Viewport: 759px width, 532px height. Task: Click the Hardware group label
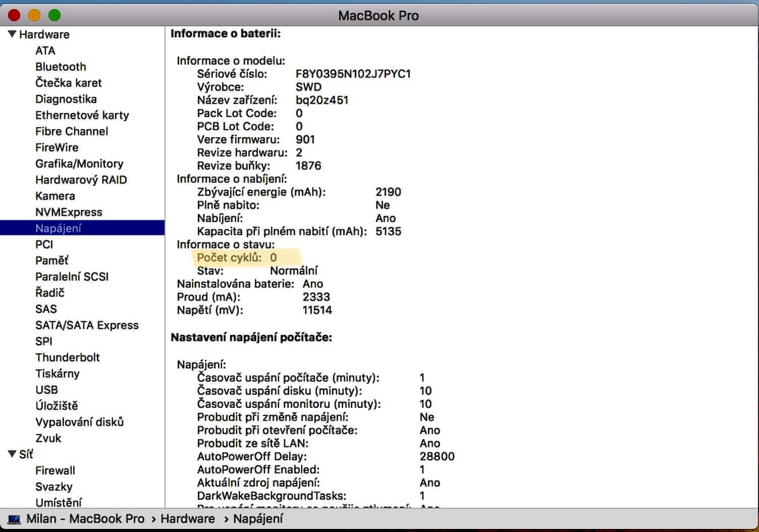pos(44,34)
